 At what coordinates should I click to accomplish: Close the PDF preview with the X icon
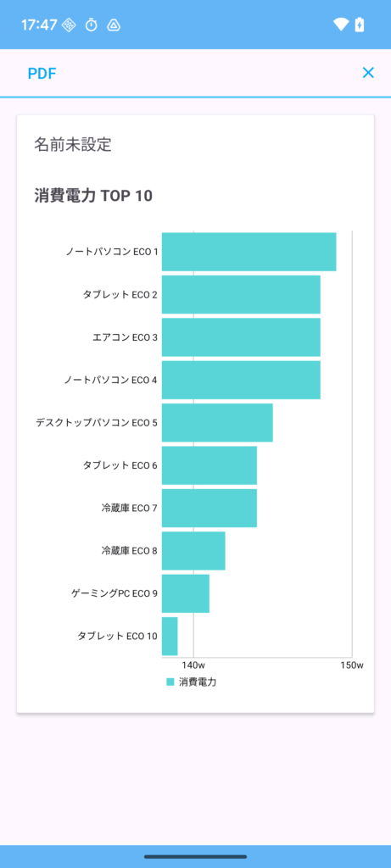click(x=368, y=73)
